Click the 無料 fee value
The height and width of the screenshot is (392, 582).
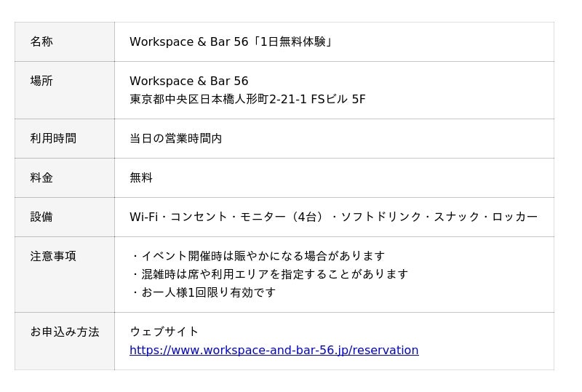click(141, 178)
